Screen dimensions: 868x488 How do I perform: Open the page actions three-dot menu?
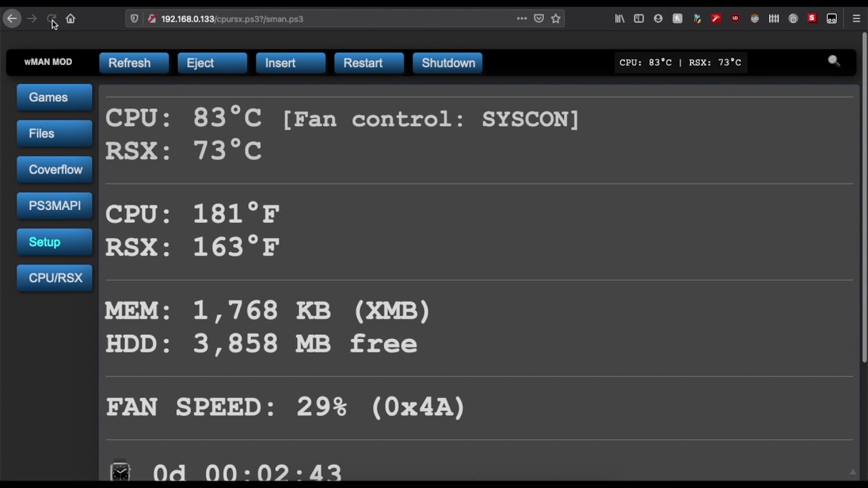pyautogui.click(x=521, y=19)
